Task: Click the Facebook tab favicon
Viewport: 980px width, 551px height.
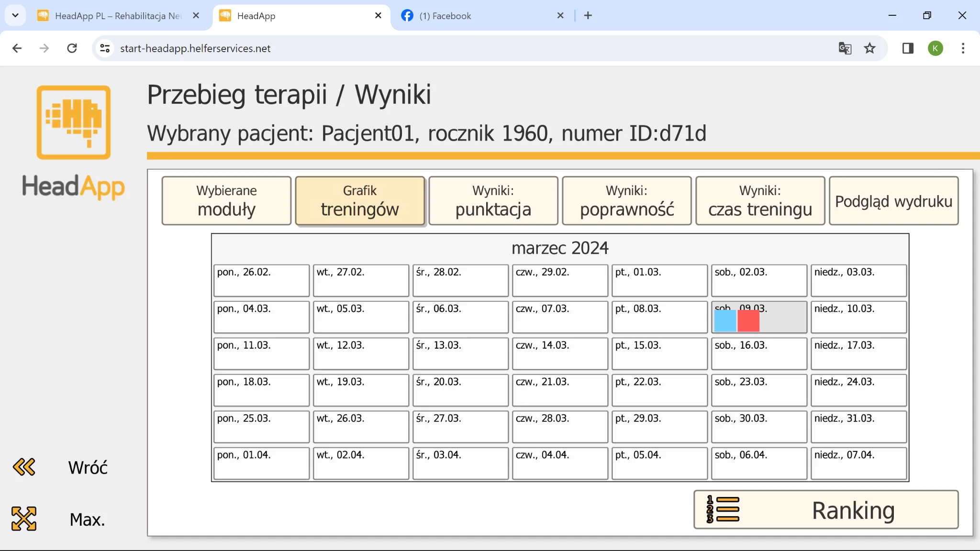Action: pos(407,16)
